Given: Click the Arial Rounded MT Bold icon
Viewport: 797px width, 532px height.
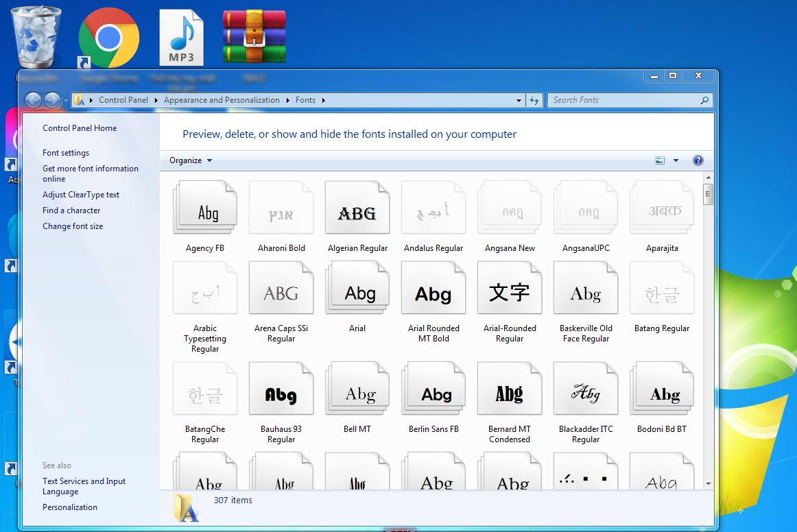Looking at the screenshot, I should 433,289.
